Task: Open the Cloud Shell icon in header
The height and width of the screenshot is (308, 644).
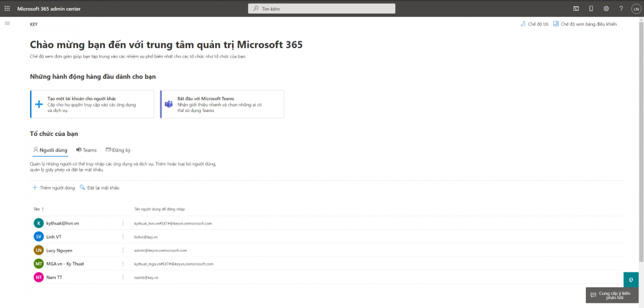Action: tap(576, 8)
